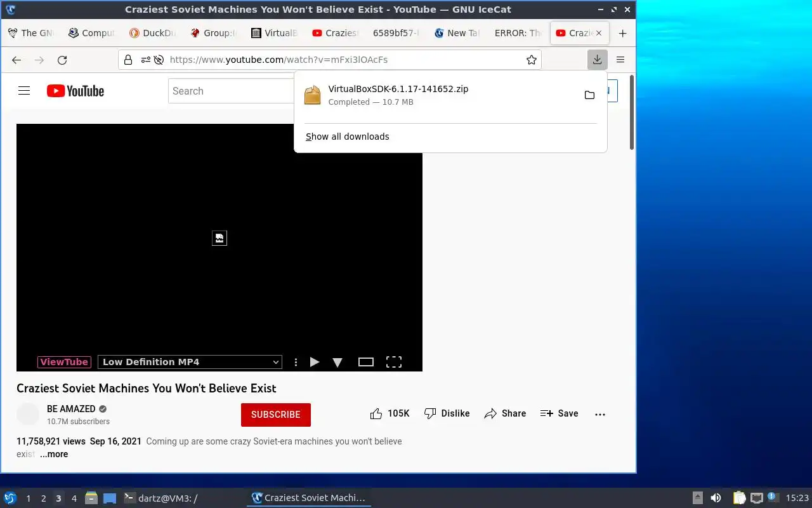Screen dimensions: 812x508
Task: Click the 10.7M subscribers text
Action: (78, 422)
